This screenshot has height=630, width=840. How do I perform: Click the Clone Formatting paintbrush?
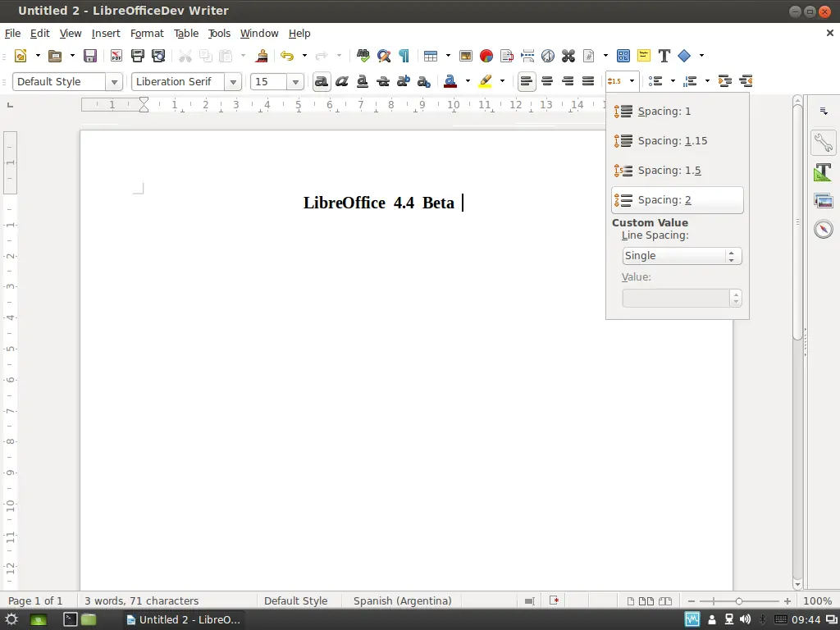click(x=262, y=56)
